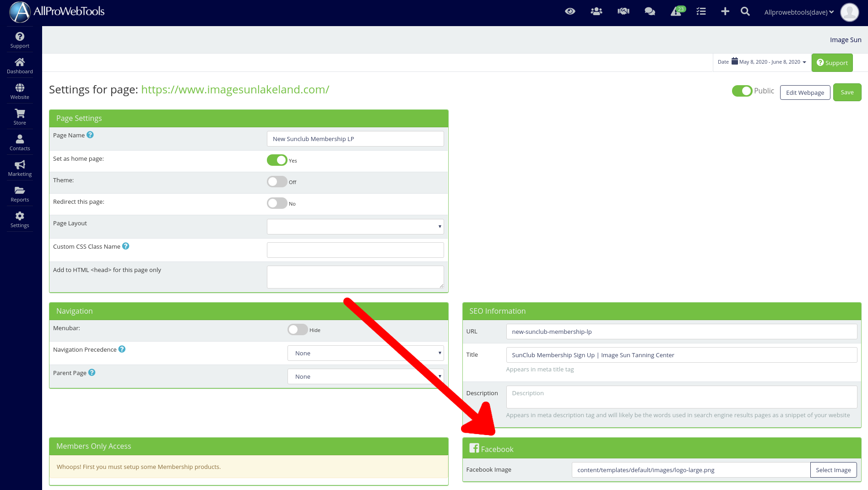Click the Members Only Access header
This screenshot has width=868, height=490.
249,446
